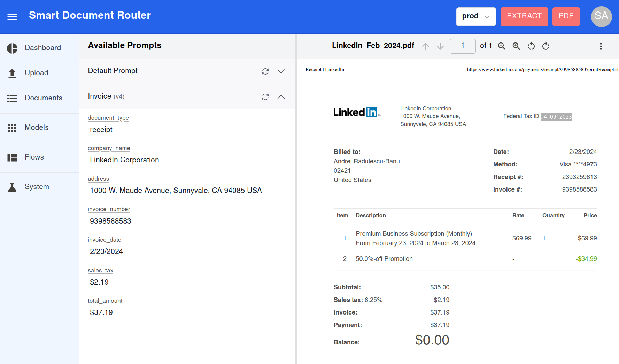Collapse the Invoice (v4) section
This screenshot has width=619, height=364.
[281, 97]
